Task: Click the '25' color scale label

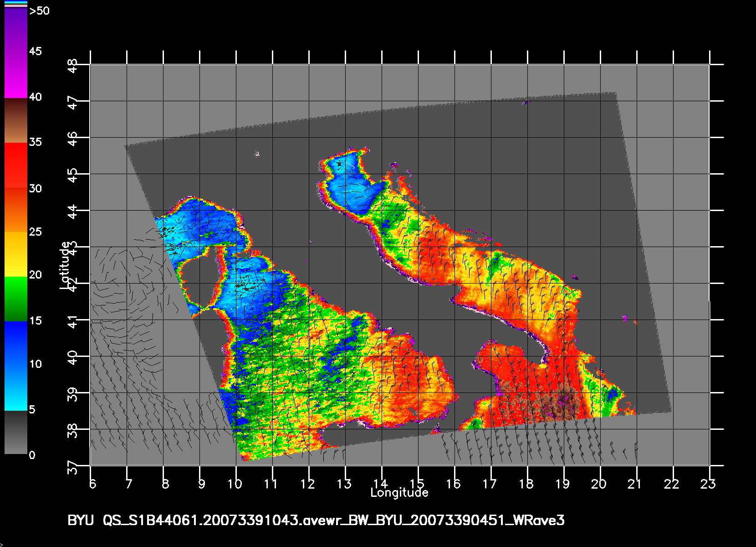Action: click(35, 232)
